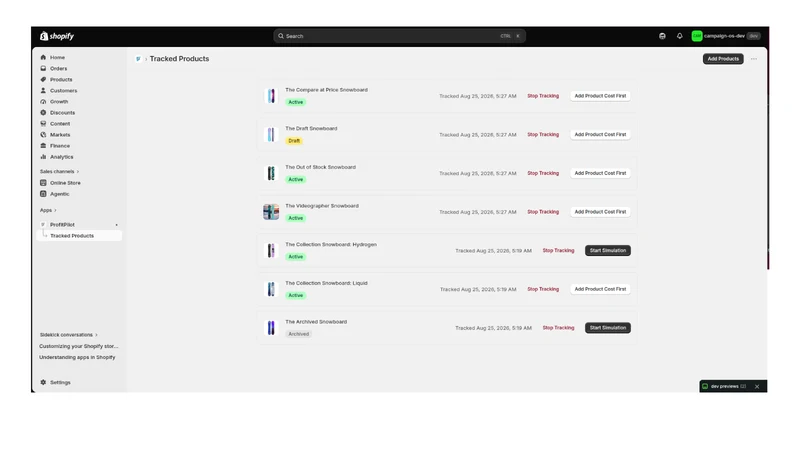Click the ProfitPilot app icon in sidebar
This screenshot has width=800, height=450.
[x=43, y=224]
